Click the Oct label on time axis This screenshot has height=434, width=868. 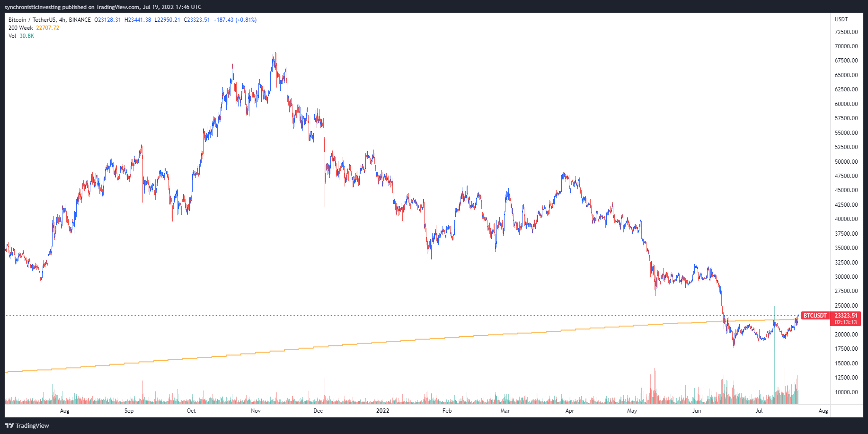pos(191,411)
